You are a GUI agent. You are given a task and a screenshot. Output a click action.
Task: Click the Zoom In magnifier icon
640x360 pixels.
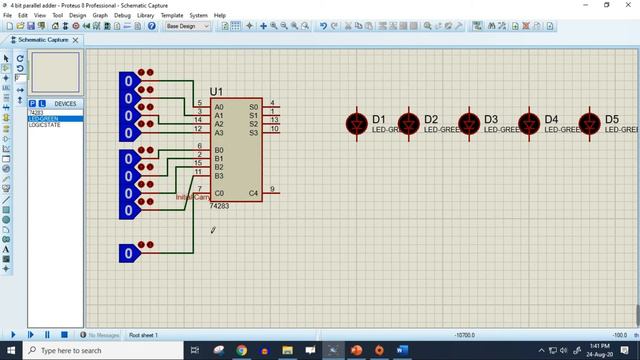[x=273, y=26]
